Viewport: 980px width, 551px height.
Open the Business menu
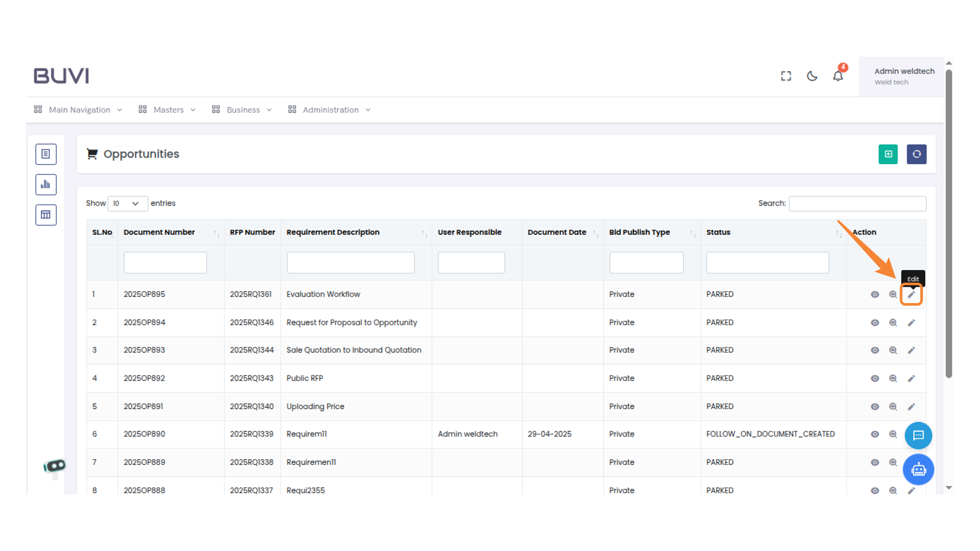(x=242, y=110)
